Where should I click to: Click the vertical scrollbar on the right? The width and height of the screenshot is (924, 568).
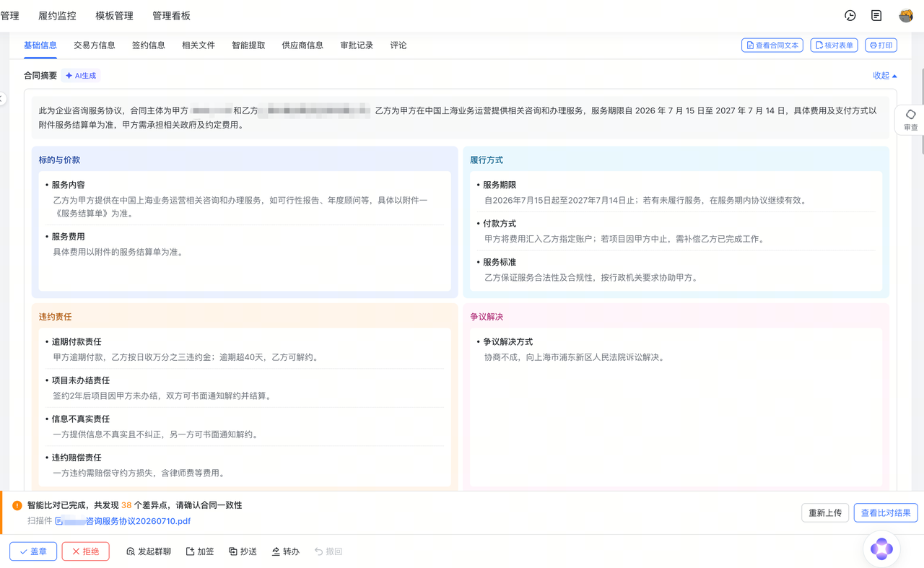[x=922, y=112]
